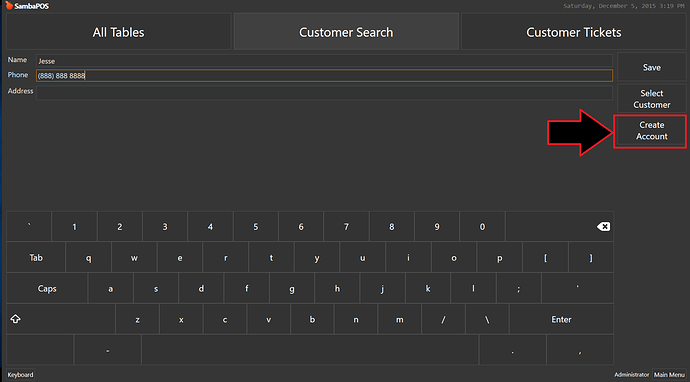Click the Create Account button

click(x=651, y=131)
